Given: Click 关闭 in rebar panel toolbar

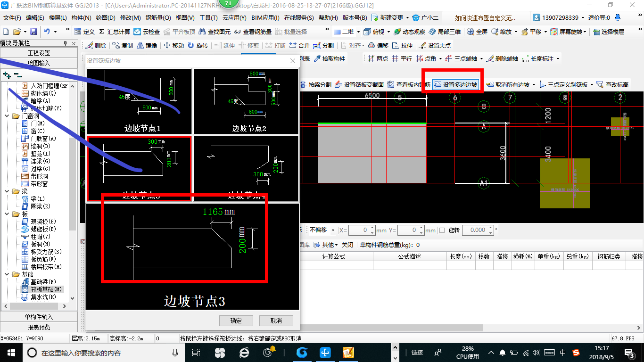Looking at the screenshot, I should point(347,245).
